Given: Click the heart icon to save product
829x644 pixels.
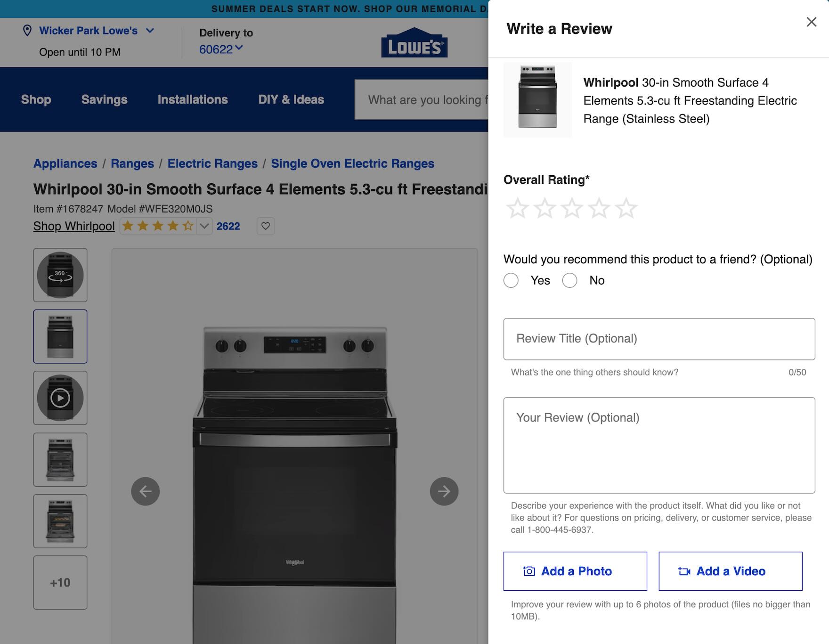Looking at the screenshot, I should [x=266, y=226].
